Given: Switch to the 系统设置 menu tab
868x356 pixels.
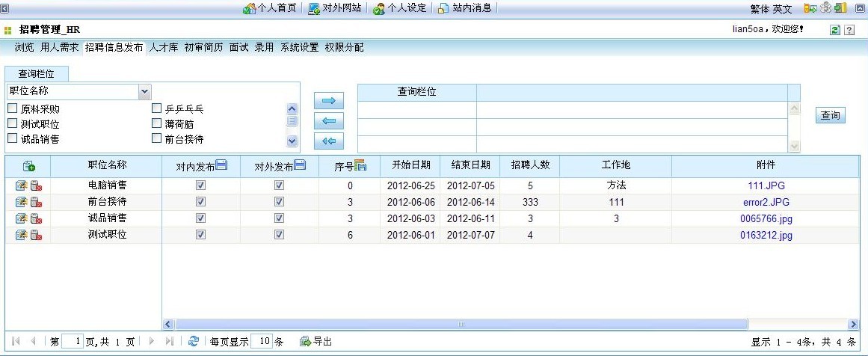Looking at the screenshot, I should [299, 47].
